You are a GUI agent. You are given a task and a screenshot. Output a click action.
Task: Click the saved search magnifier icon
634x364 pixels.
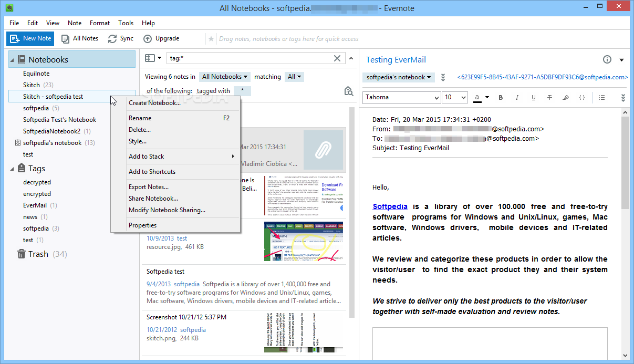pyautogui.click(x=349, y=91)
